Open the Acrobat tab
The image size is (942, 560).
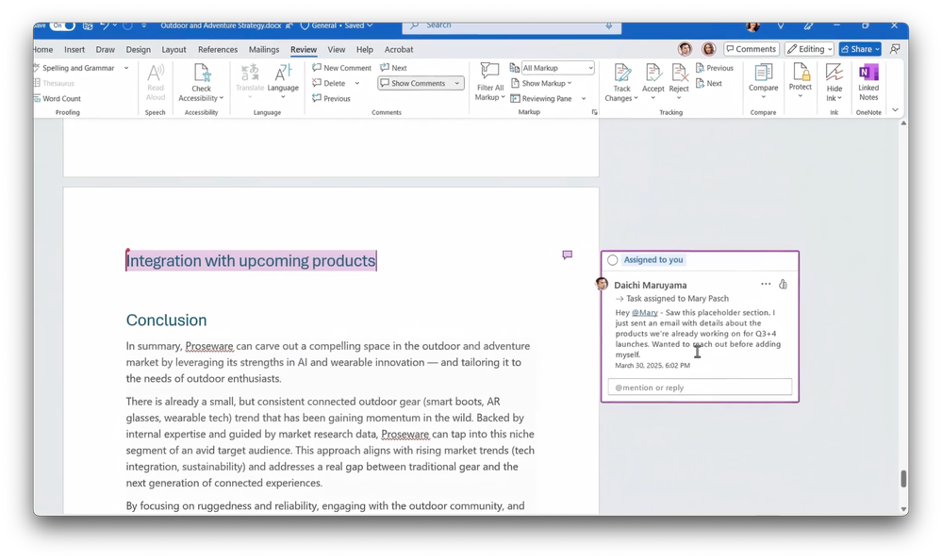coord(399,50)
